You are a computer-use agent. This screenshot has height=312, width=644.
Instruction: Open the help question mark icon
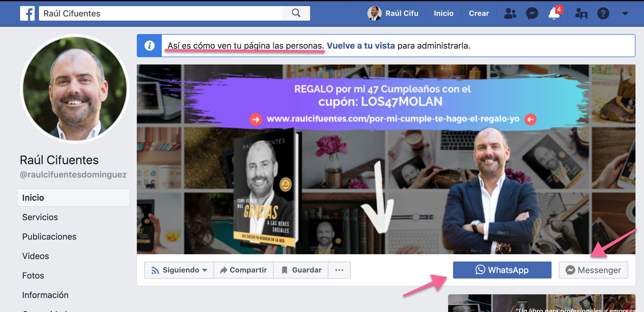603,13
